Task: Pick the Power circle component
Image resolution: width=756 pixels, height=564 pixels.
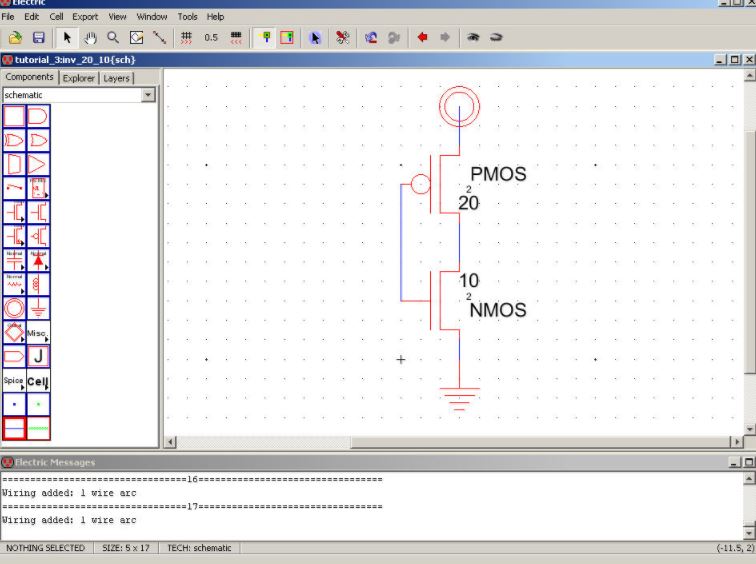Action: pyautogui.click(x=14, y=309)
